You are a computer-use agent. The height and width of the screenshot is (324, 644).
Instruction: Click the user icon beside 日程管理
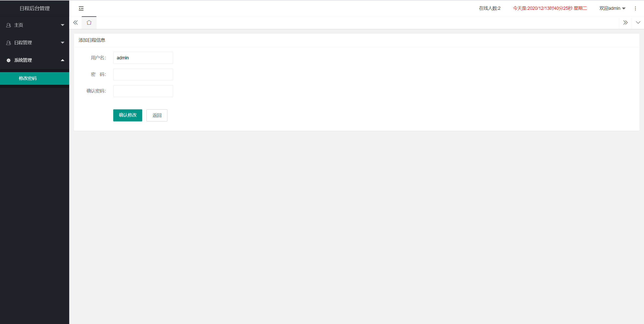point(9,43)
